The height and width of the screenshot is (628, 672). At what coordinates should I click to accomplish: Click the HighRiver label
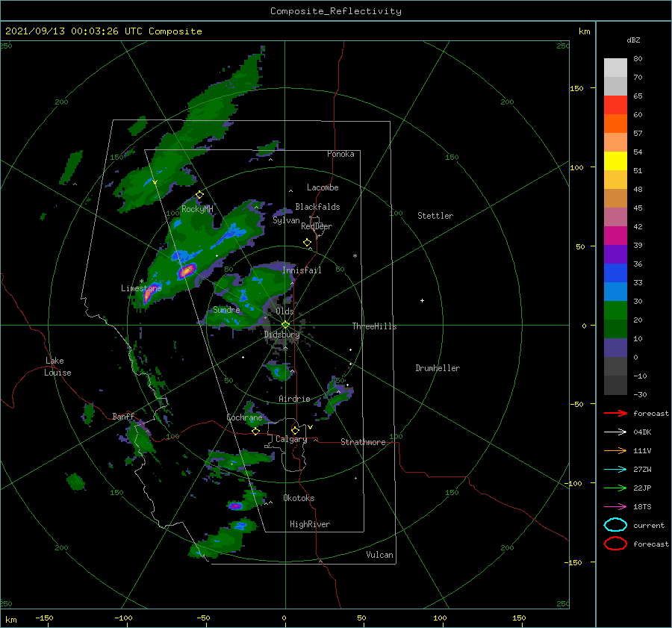pos(310,524)
